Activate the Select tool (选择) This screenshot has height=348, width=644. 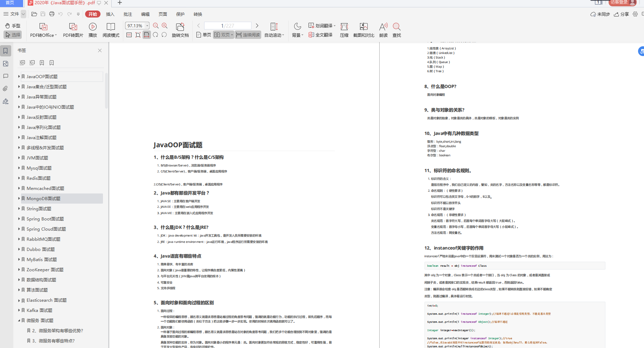coord(13,35)
